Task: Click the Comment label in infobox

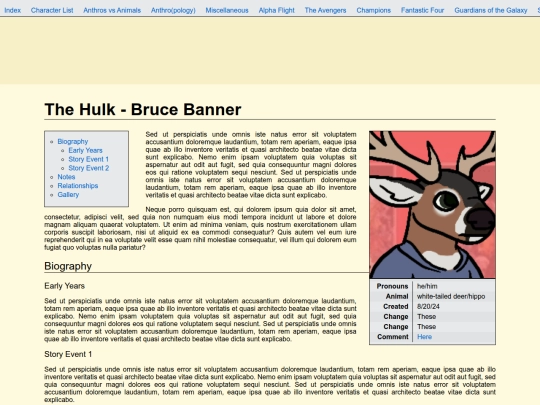Action: coord(393,337)
